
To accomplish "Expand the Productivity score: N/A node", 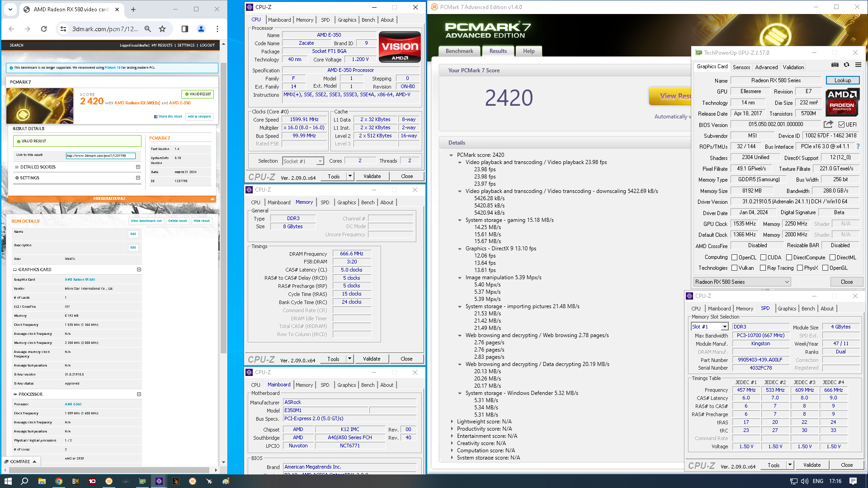I will 452,429.
